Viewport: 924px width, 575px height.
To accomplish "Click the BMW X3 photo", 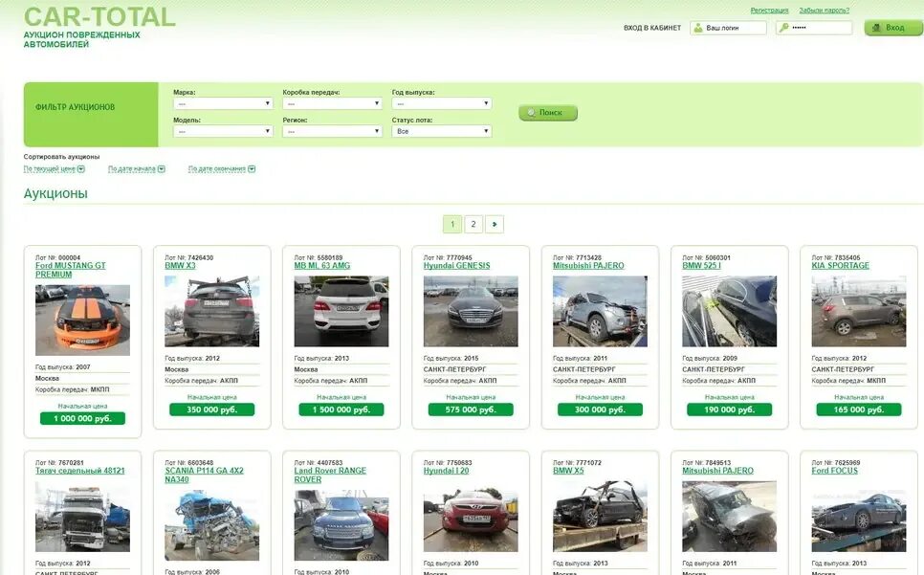I will click(x=211, y=311).
